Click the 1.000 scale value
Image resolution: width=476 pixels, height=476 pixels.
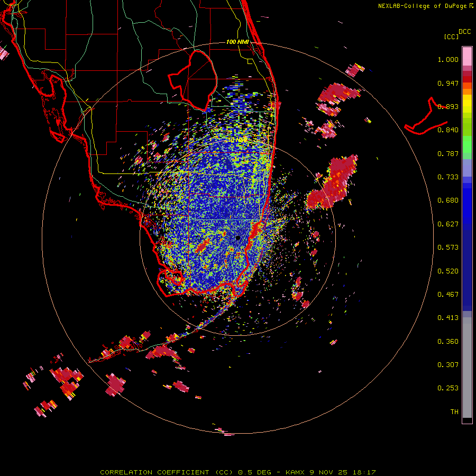pyautogui.click(x=448, y=60)
